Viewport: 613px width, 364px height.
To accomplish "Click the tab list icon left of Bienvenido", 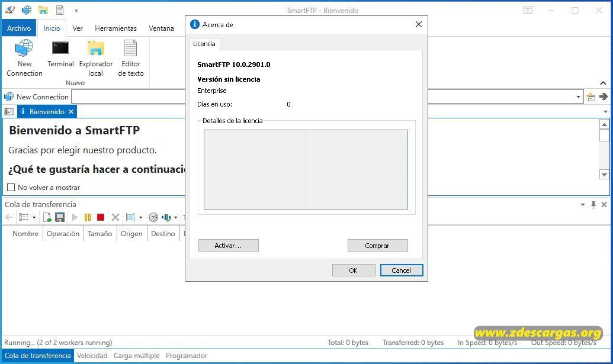I will pos(9,112).
